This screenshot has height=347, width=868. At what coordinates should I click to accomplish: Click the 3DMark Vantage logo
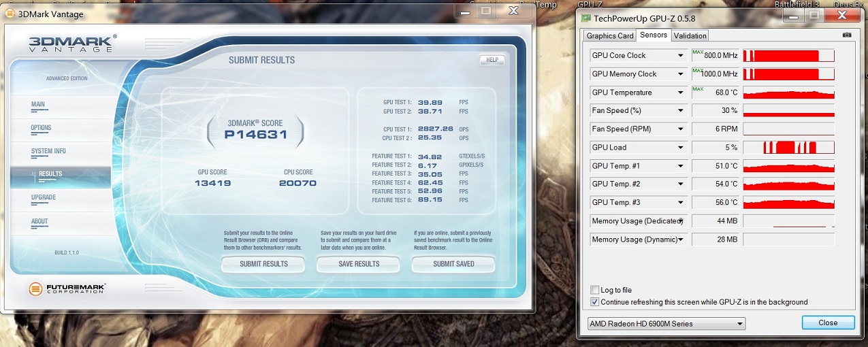(x=71, y=44)
